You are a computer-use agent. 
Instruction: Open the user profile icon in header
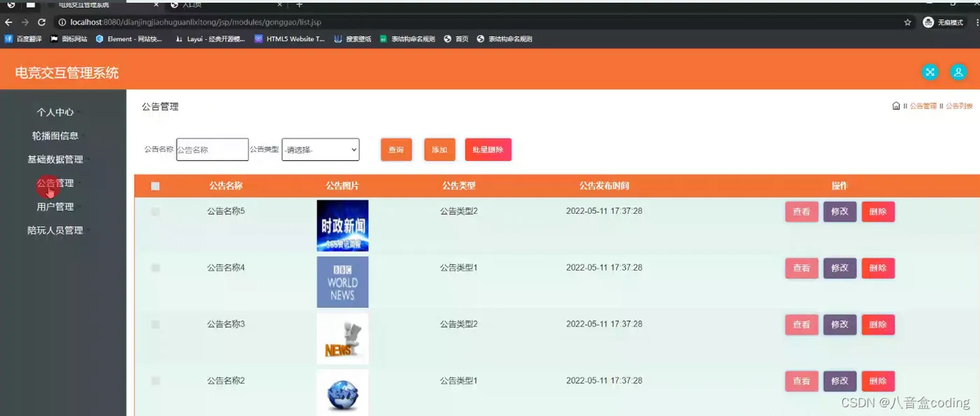(x=958, y=72)
